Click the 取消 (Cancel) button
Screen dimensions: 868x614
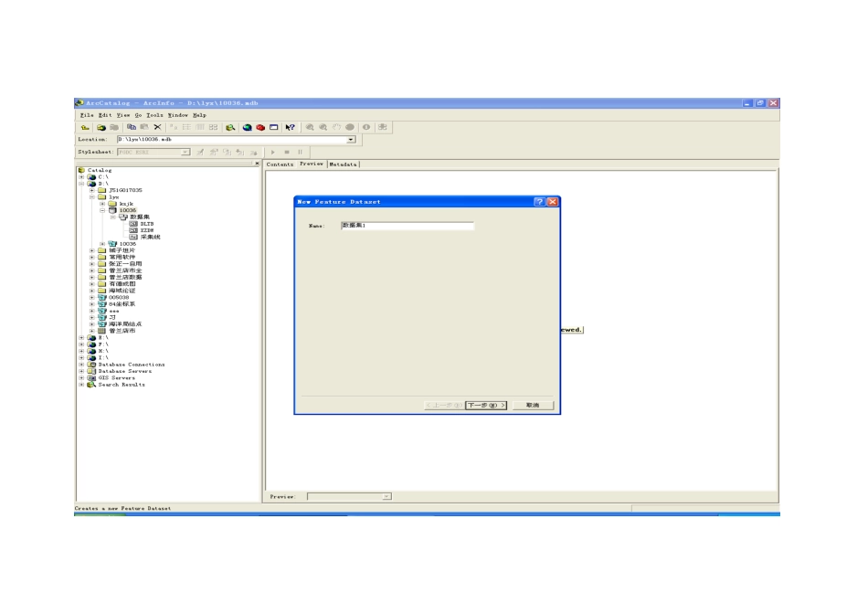tap(533, 405)
